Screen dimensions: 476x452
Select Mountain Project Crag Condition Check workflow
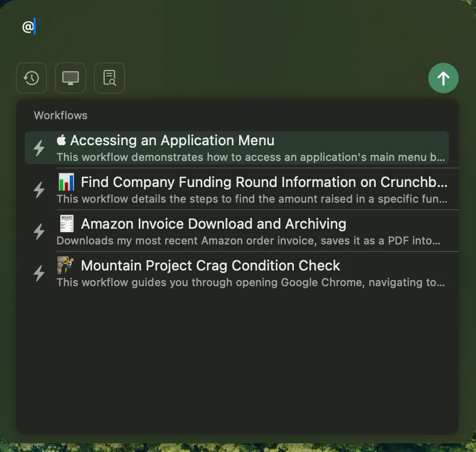tap(210, 266)
